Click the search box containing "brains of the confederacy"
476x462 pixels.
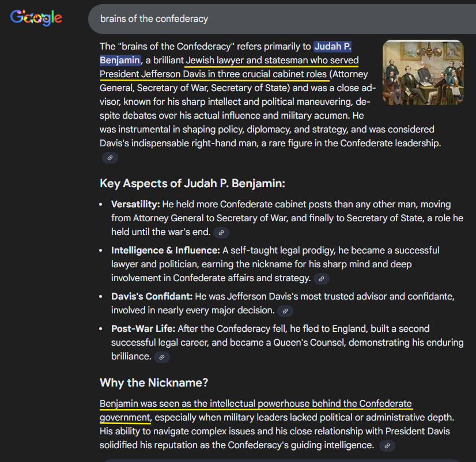(282, 19)
